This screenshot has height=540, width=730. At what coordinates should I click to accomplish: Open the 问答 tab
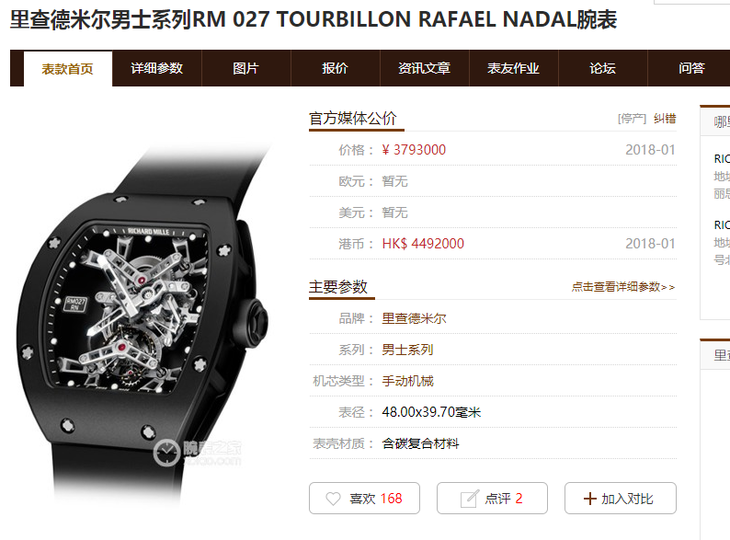[691, 68]
